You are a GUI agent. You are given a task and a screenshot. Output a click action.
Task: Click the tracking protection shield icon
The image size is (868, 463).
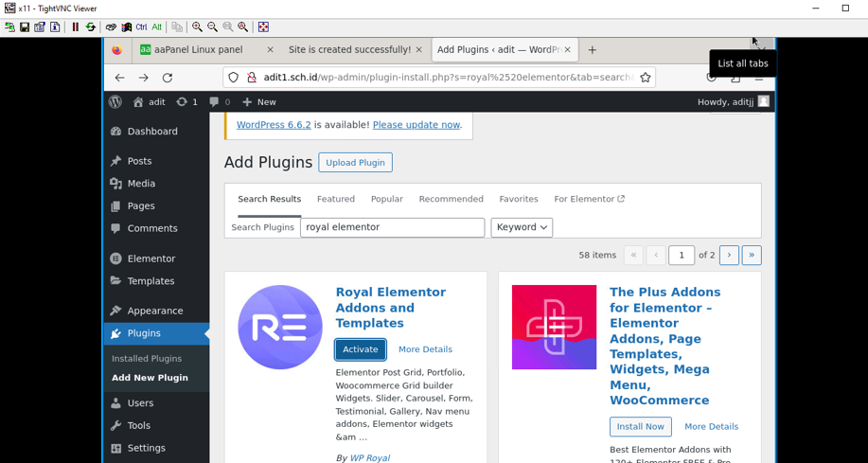click(234, 78)
